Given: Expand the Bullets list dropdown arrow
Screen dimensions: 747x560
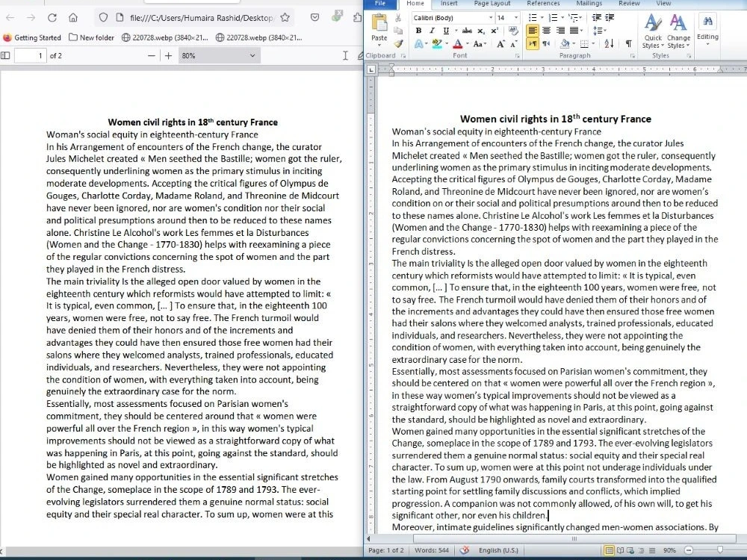Looking at the screenshot, I should tap(542, 18).
